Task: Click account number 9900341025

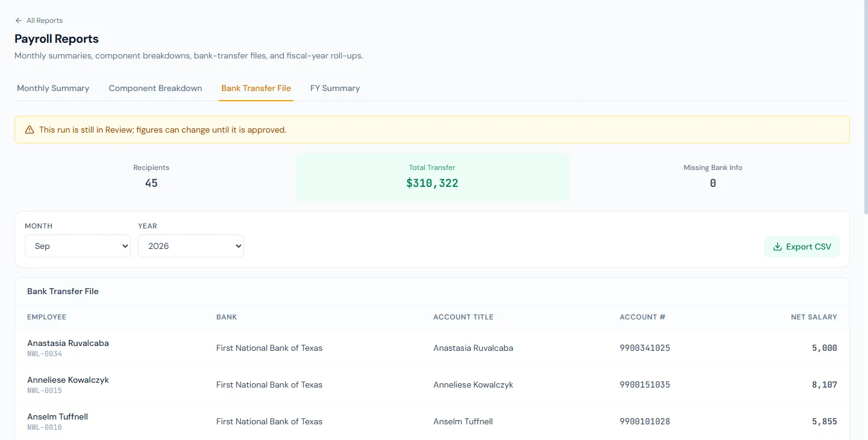Action: pos(645,348)
